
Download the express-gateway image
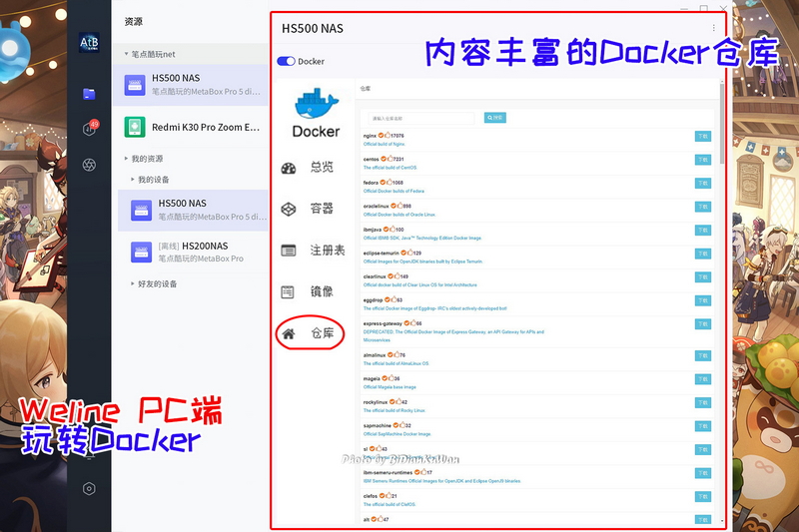point(703,324)
